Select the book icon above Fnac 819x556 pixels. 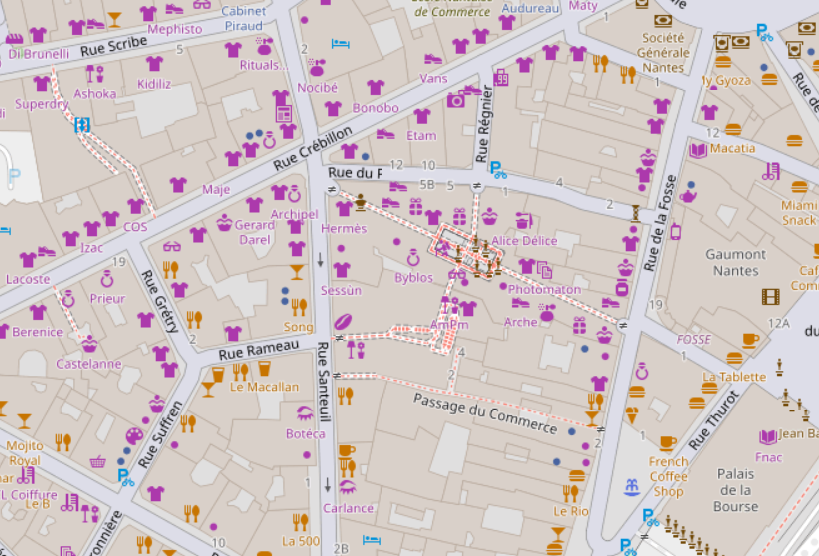click(768, 436)
